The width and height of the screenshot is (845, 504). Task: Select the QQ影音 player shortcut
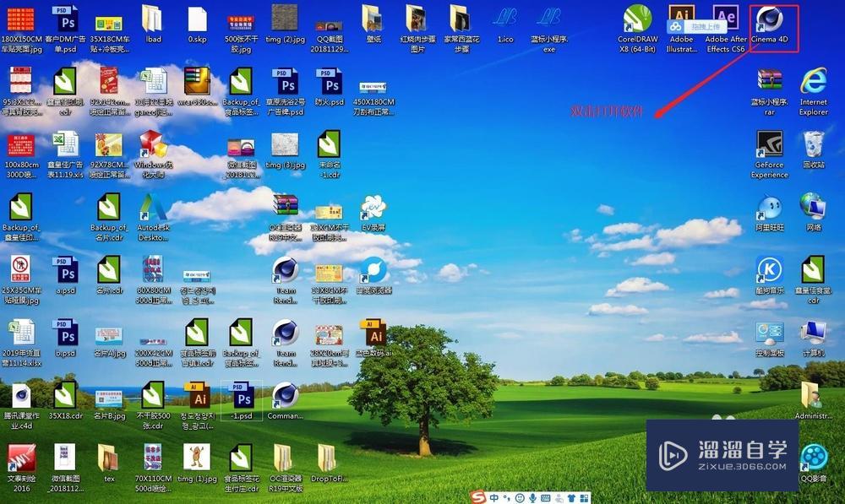[813, 463]
